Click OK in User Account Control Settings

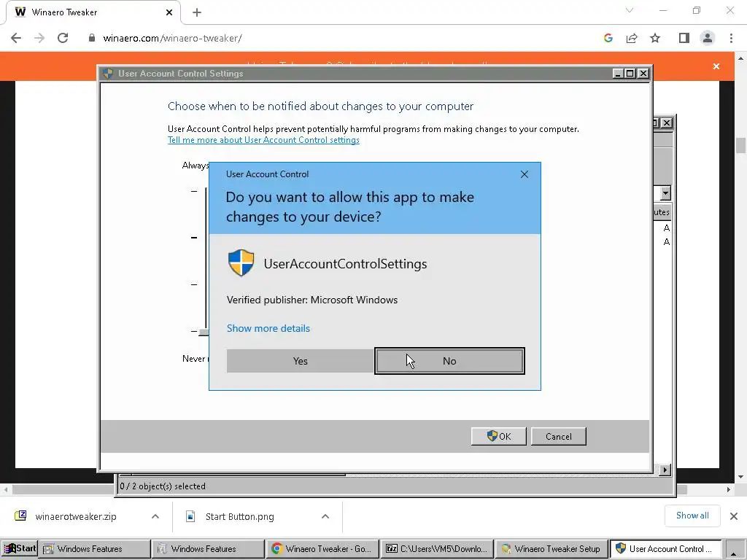499,436
